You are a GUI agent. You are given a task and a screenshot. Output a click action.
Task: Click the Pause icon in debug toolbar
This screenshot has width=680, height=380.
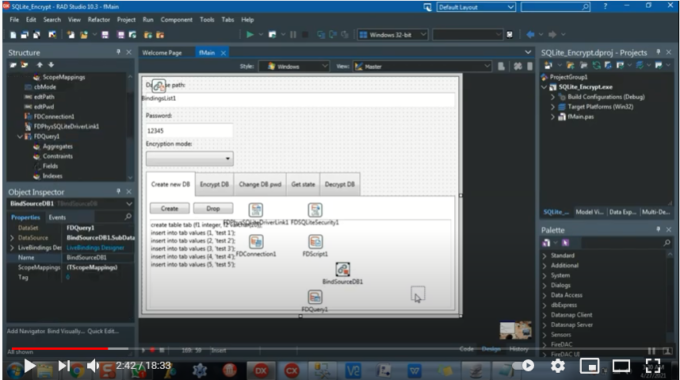pos(293,35)
